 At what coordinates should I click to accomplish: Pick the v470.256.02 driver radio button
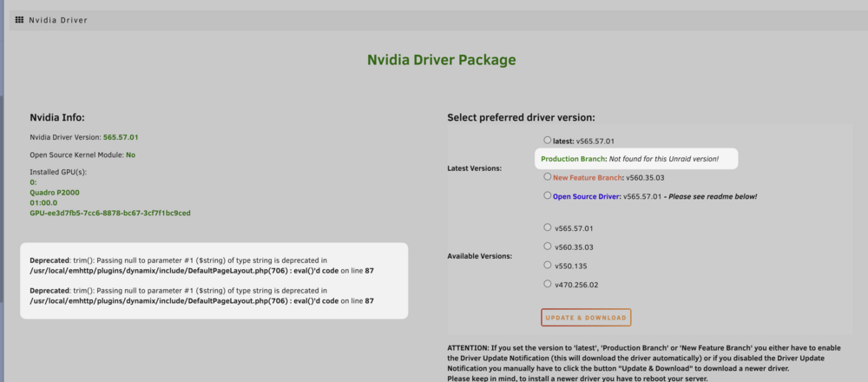[548, 284]
